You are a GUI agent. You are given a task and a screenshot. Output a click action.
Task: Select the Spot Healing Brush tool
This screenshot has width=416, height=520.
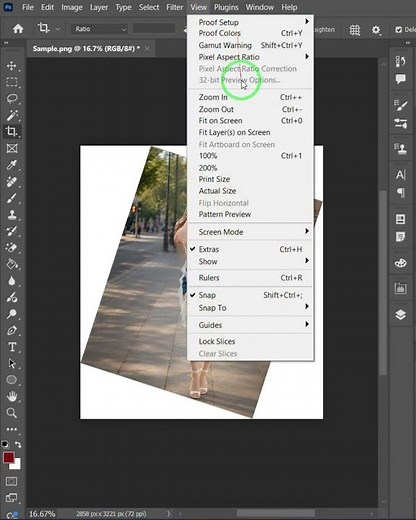12,181
